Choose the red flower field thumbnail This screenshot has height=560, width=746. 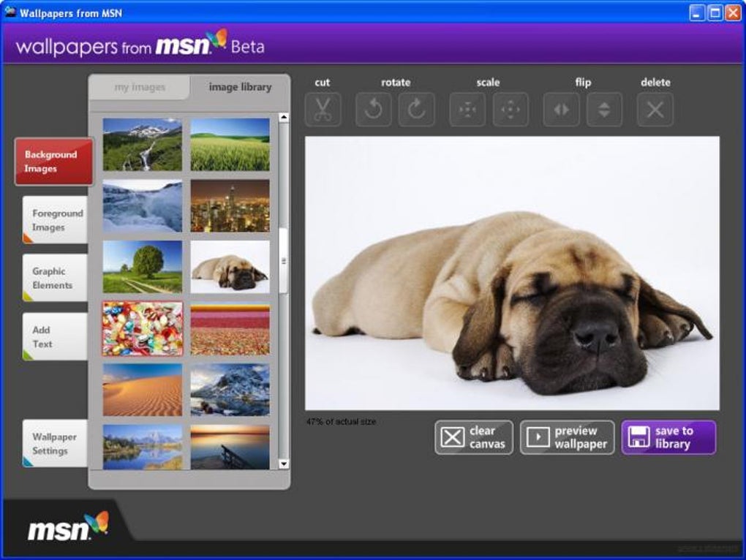(230, 328)
